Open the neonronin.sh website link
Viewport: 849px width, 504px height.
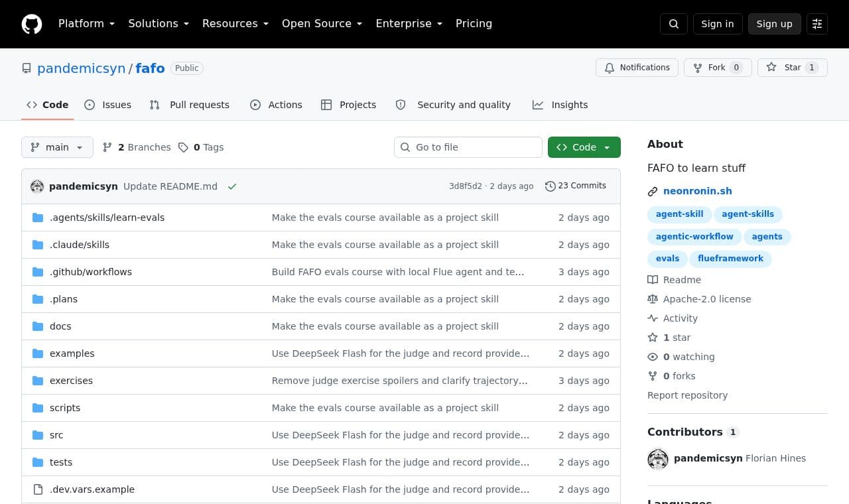pos(698,191)
